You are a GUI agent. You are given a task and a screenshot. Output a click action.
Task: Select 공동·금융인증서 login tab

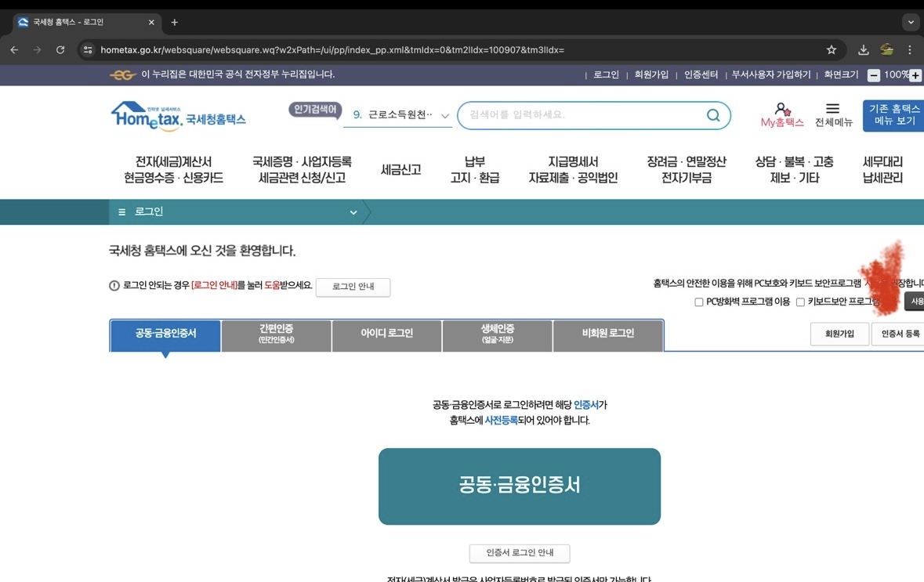click(x=165, y=335)
